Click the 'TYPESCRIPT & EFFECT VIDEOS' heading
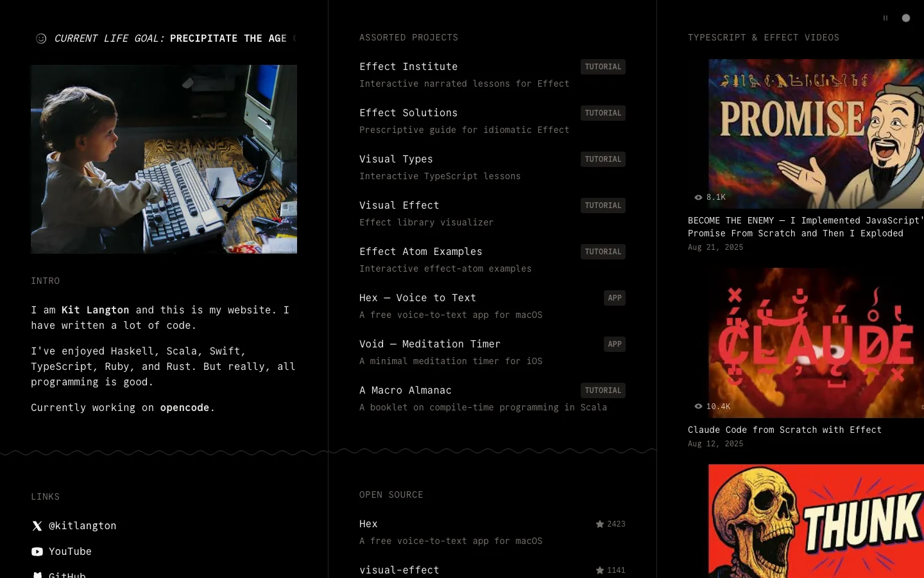This screenshot has height=578, width=924. point(764,38)
